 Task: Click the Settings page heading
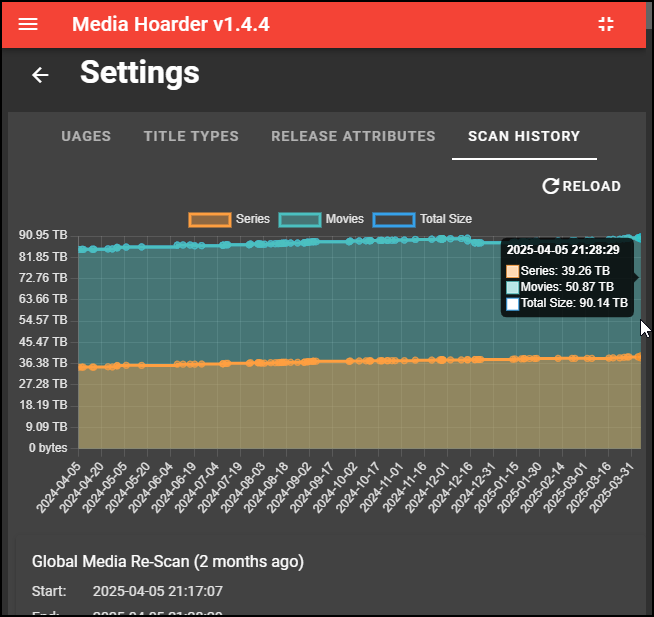point(140,73)
